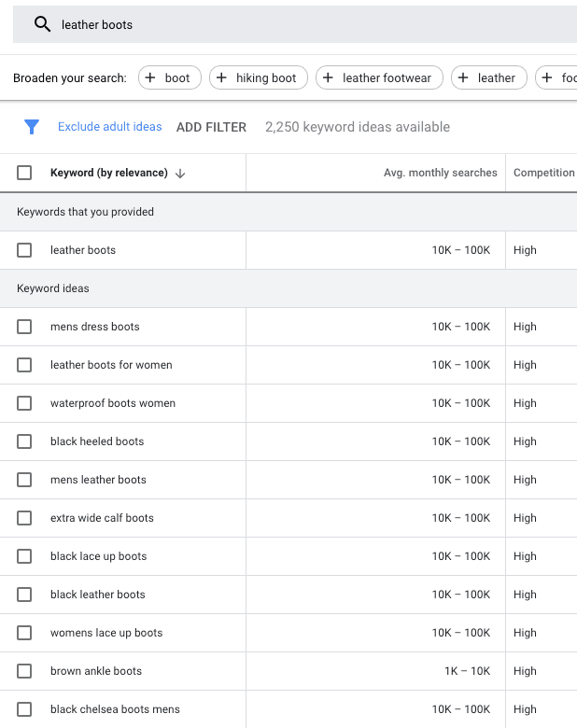Viewport: 577px width, 728px height.
Task: Toggle the select-all checkbox in header
Action: pyautogui.click(x=24, y=173)
